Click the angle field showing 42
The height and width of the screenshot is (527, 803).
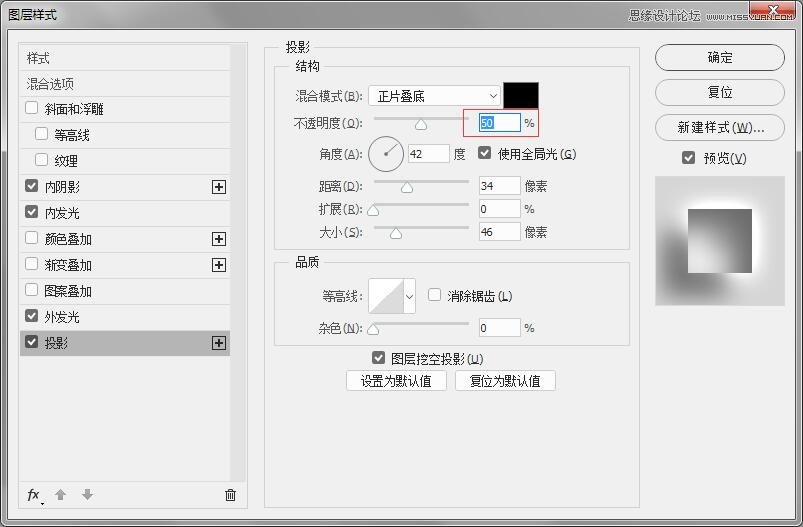(x=429, y=154)
